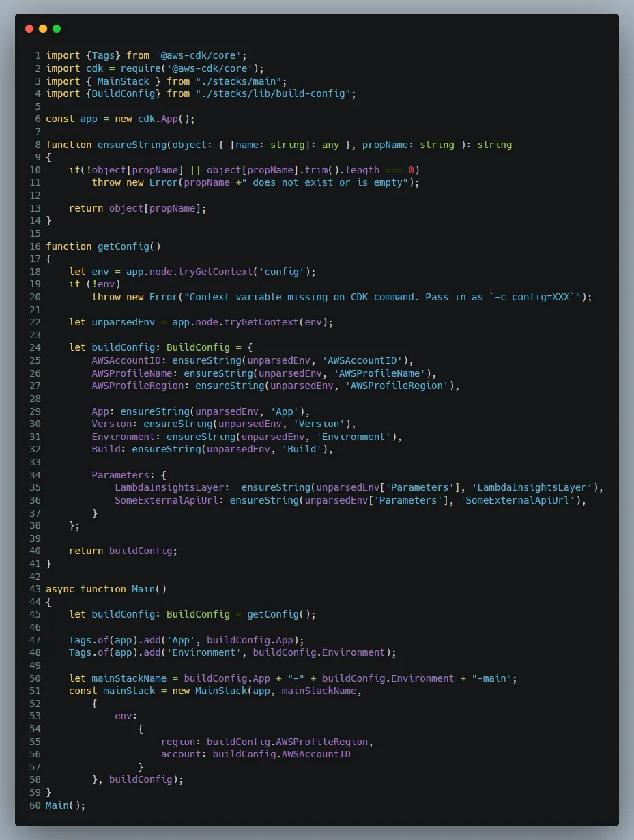Click the async keyword before function Main

pyautogui.click(x=60, y=589)
